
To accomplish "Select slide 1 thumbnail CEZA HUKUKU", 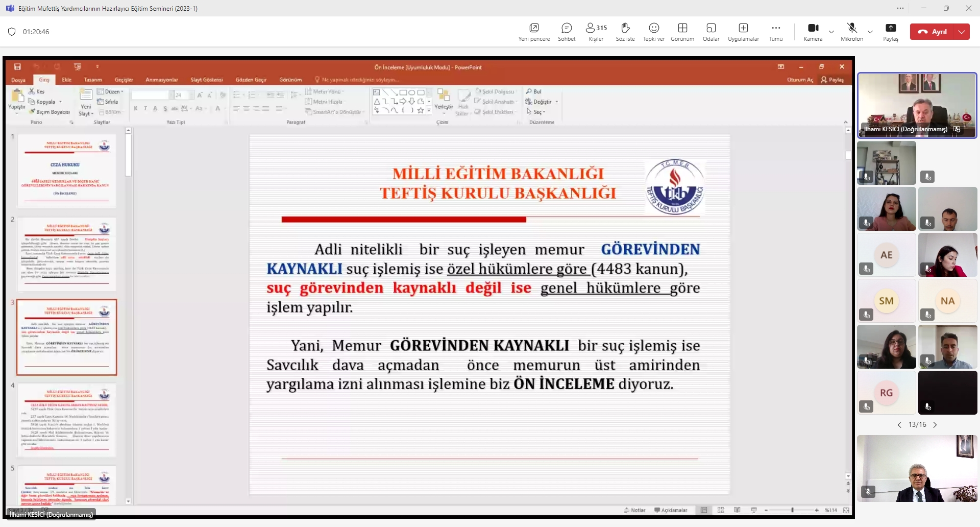I will tap(67, 172).
